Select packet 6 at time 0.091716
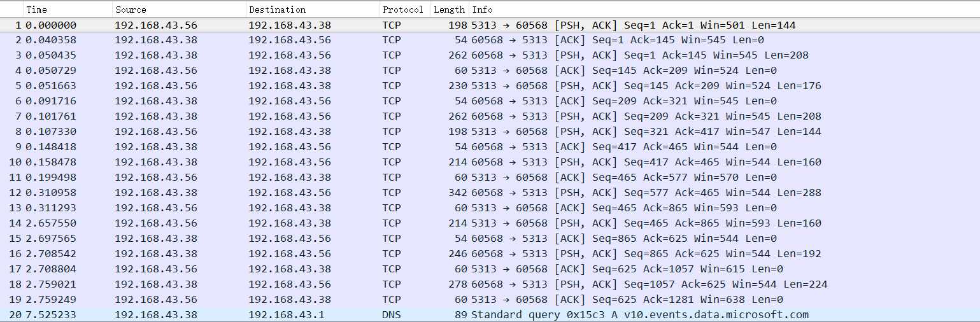The width and height of the screenshot is (980, 322). [490, 101]
